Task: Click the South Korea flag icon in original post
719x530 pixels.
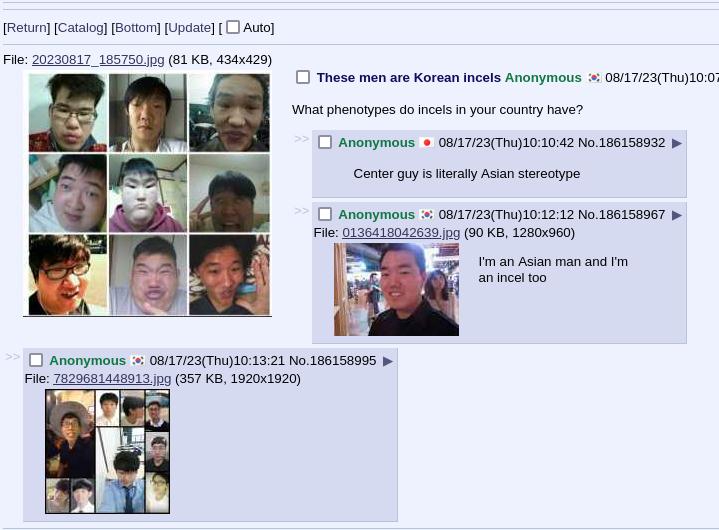Action: pos(594,78)
